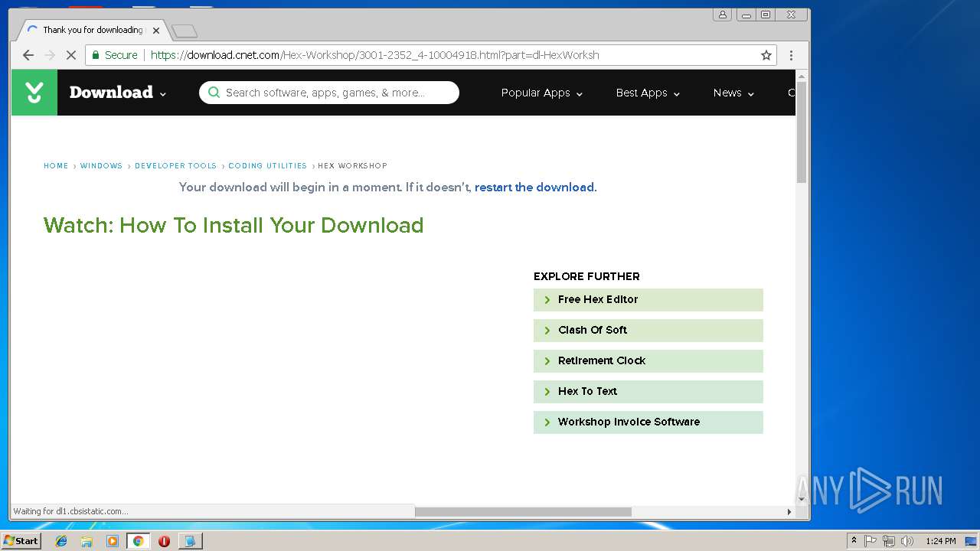Viewport: 980px width, 551px height.
Task: Go to CODING UTILITIES breadcrumb
Action: point(267,165)
